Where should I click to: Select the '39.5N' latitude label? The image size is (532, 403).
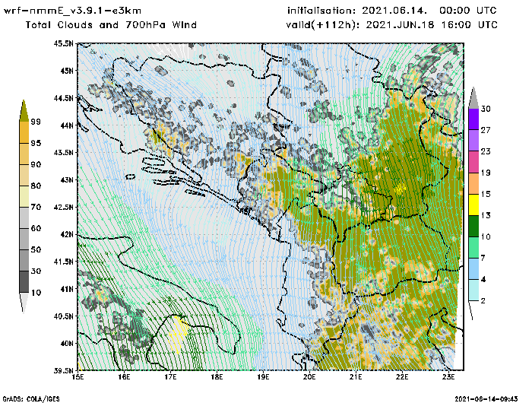(x=63, y=370)
